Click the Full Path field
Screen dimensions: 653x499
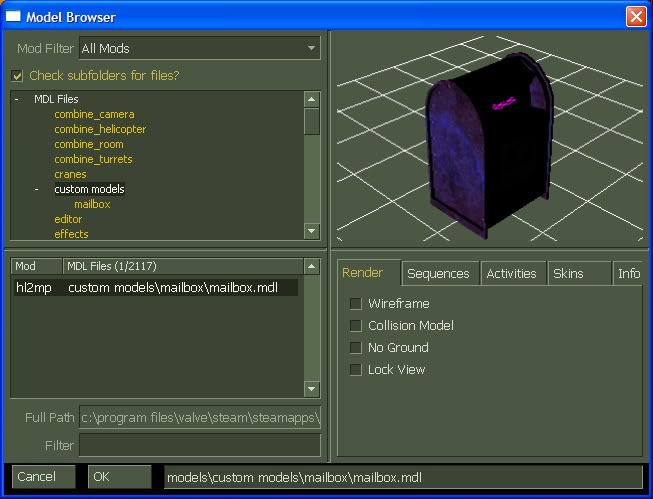point(200,417)
